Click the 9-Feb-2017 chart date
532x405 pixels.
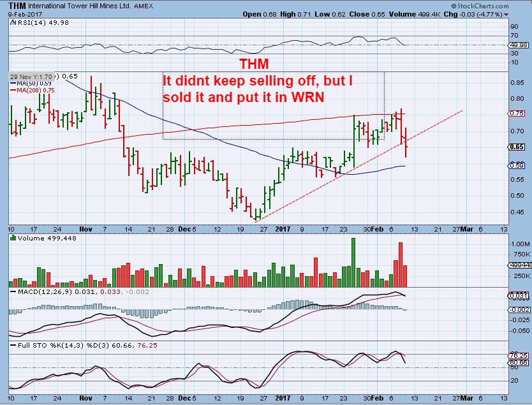click(x=25, y=15)
